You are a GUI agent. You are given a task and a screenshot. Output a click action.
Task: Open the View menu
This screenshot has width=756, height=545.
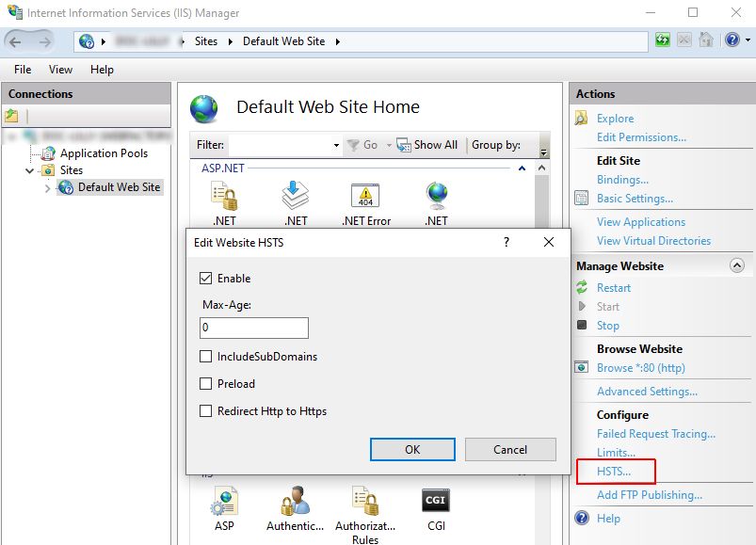point(60,70)
